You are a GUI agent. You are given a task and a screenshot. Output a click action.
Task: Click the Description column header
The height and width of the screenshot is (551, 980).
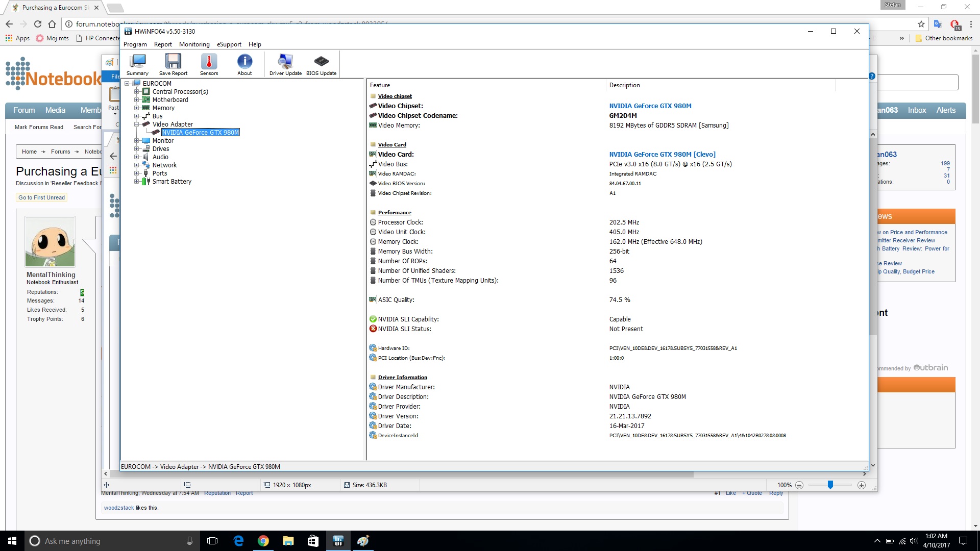tap(624, 85)
